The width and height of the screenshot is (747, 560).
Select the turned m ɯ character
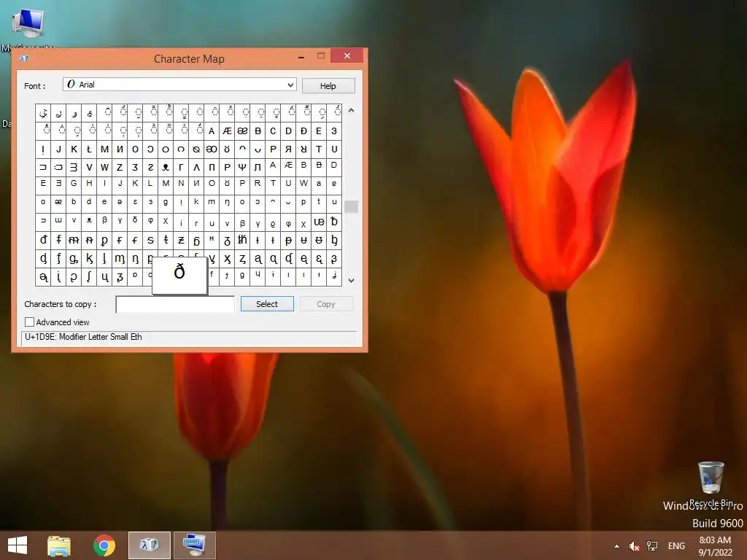(x=58, y=221)
